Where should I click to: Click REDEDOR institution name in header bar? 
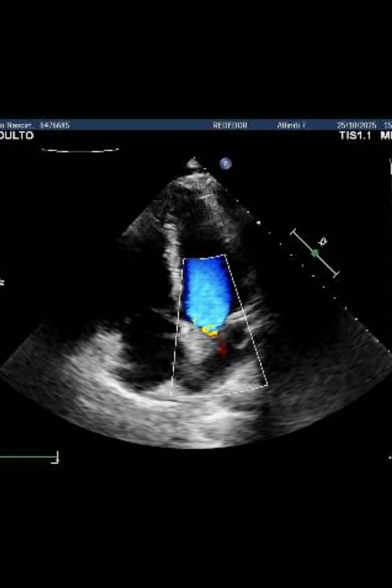tap(230, 125)
